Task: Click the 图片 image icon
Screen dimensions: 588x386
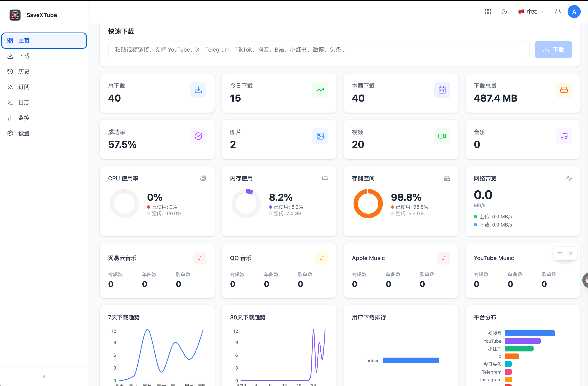Action: (320, 136)
